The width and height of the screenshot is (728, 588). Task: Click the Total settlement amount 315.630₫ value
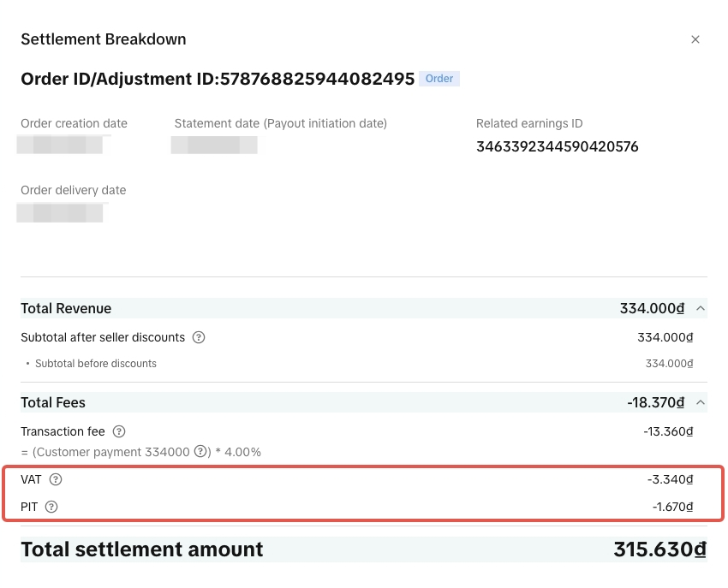(659, 549)
